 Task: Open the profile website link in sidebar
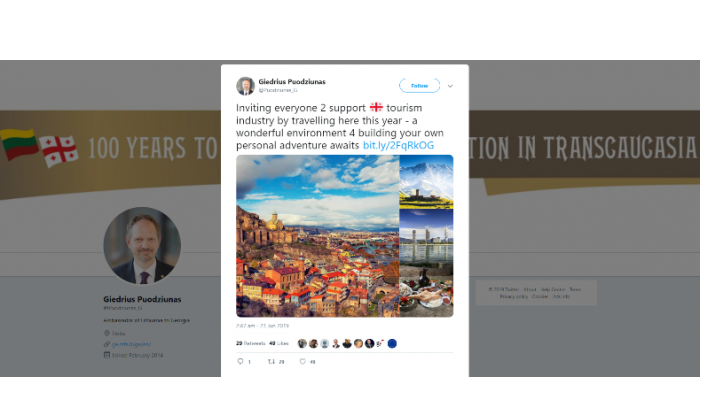pos(131,344)
